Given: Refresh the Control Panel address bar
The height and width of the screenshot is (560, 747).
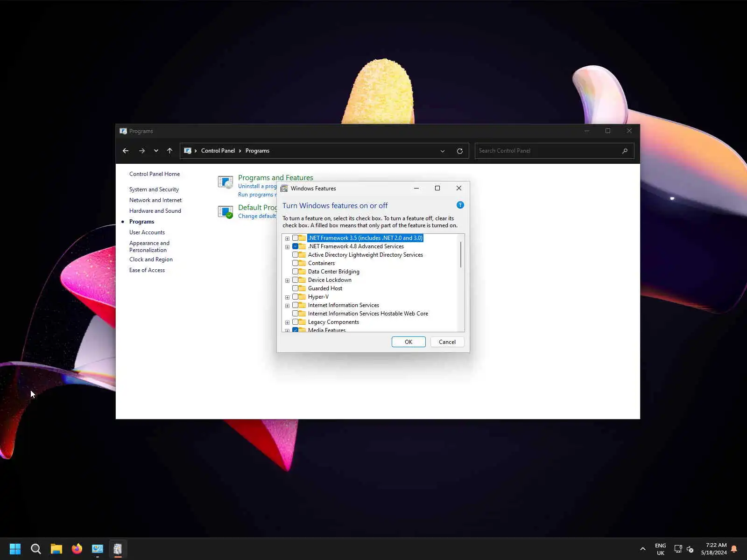Looking at the screenshot, I should (460, 151).
